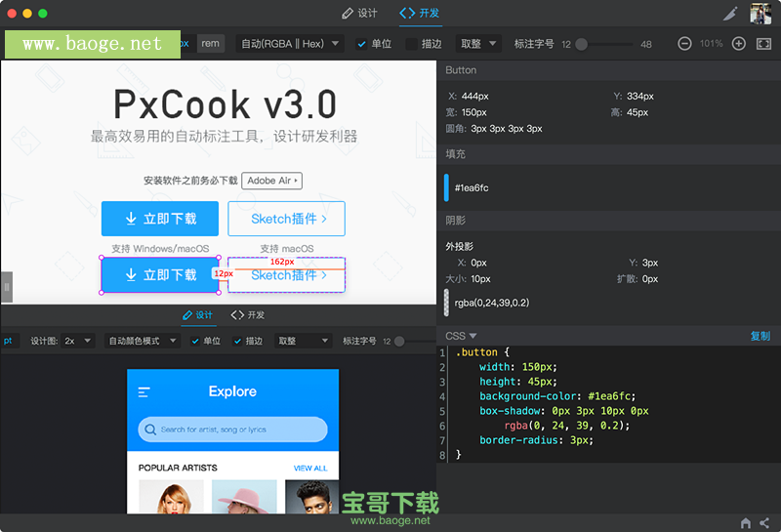Click the 101% zoom level value
Screen dimensions: 781x532
[712, 44]
